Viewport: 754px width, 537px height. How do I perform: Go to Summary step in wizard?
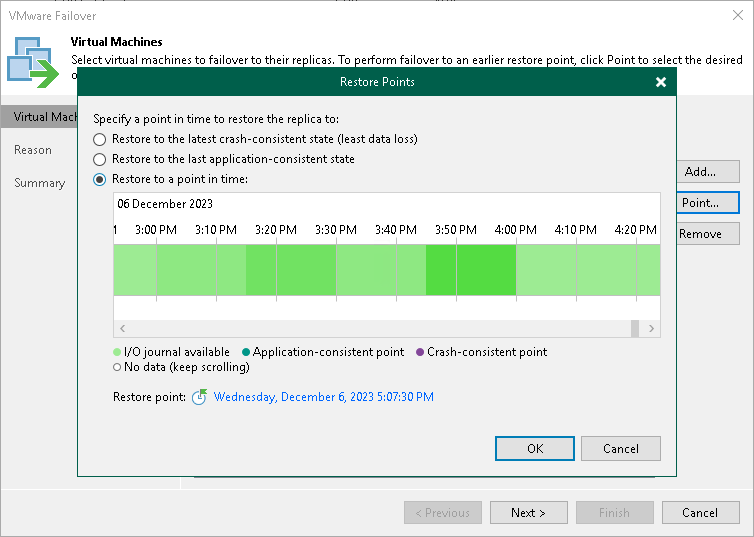(39, 183)
